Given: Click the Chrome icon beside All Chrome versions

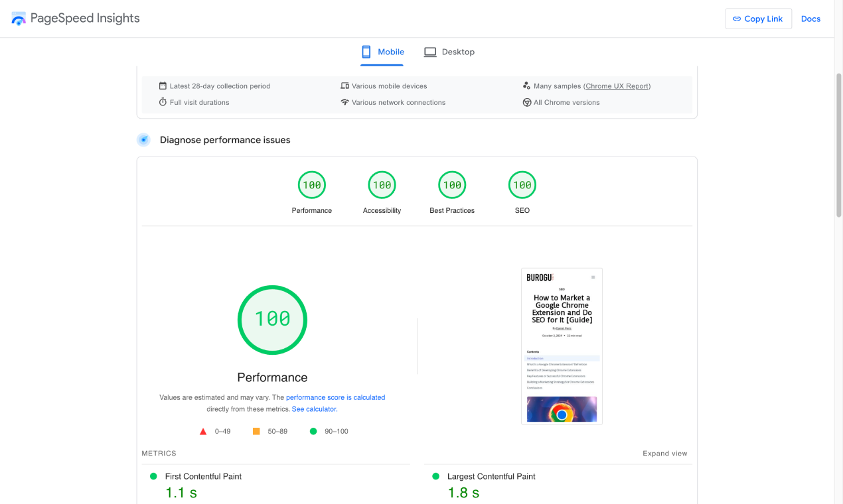Looking at the screenshot, I should coord(527,102).
